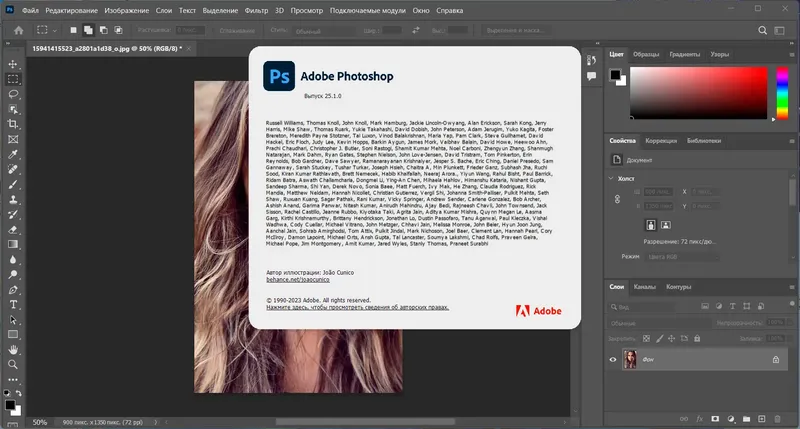Click the Выделение и маска button
The height and width of the screenshot is (429, 800).
(x=515, y=31)
